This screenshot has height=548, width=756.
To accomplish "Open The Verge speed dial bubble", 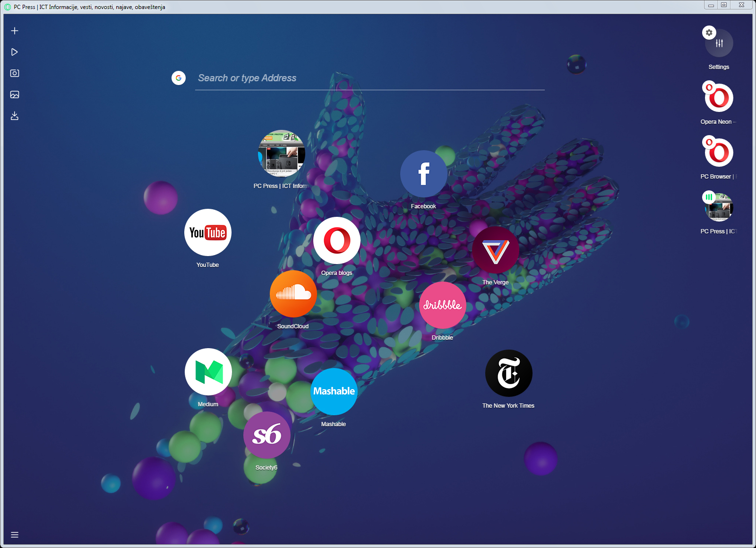I will pos(496,250).
